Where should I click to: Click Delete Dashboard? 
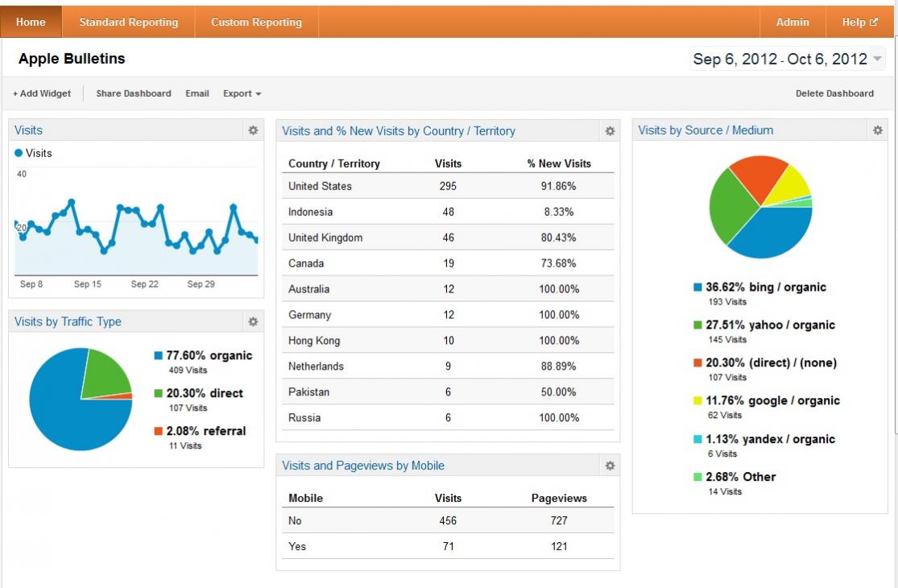point(834,93)
